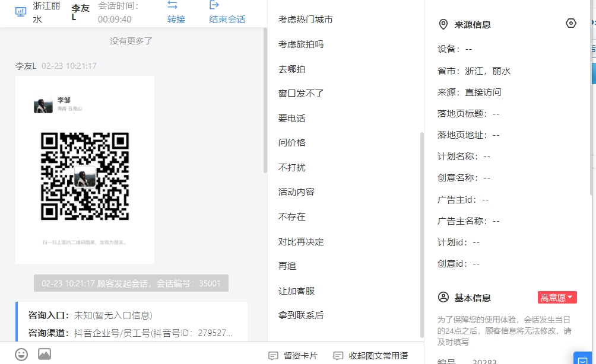Click the 留资卡片 card icon
Image resolution: width=596 pixels, height=364 pixels.
273,356
